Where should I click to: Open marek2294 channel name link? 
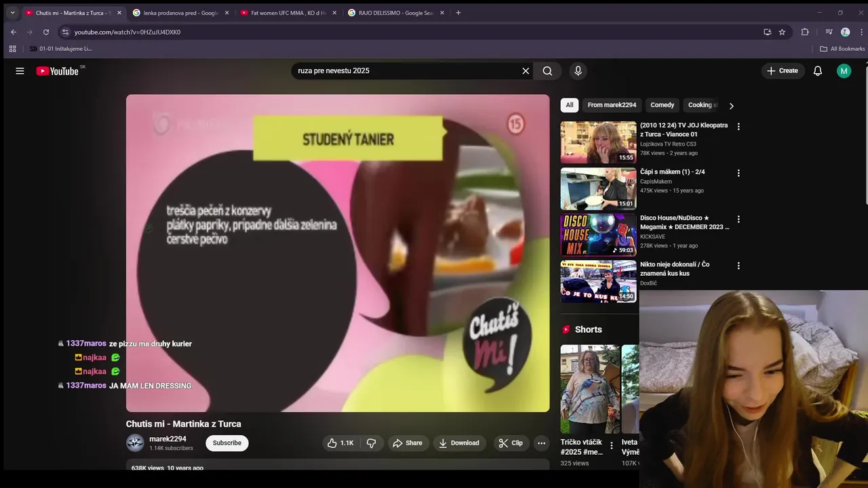167,439
